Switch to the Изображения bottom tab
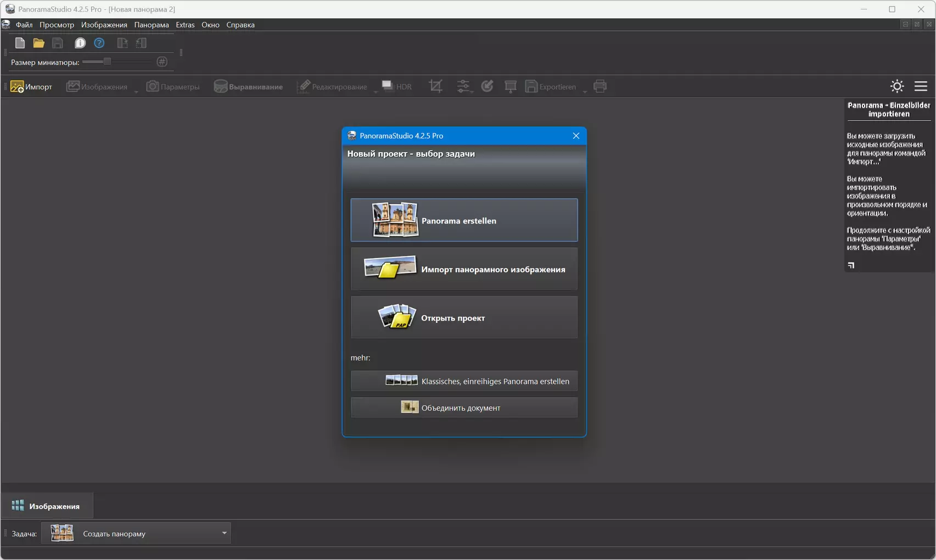936x560 pixels. click(47, 506)
